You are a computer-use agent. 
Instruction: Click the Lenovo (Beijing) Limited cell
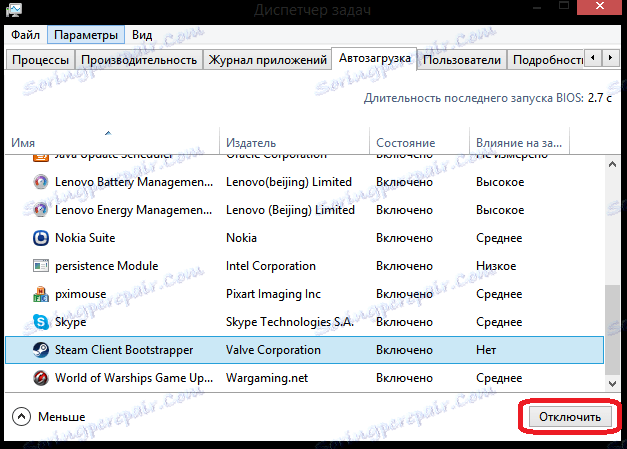pyautogui.click(x=290, y=210)
